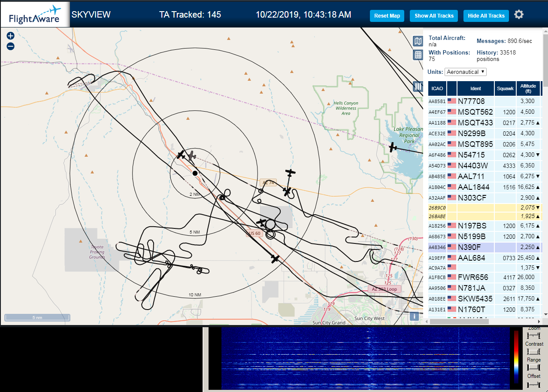Click the US flag in the N5199B row

tap(451, 237)
